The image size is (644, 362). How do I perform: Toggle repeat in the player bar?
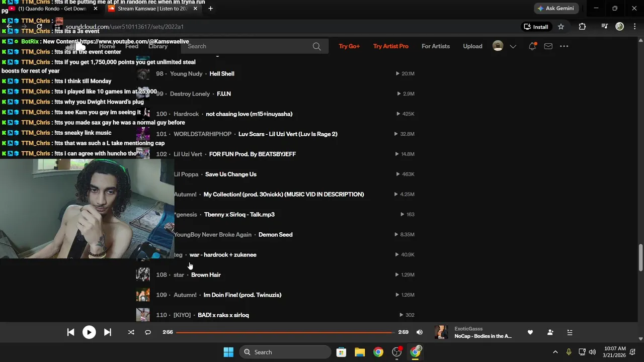click(148, 332)
